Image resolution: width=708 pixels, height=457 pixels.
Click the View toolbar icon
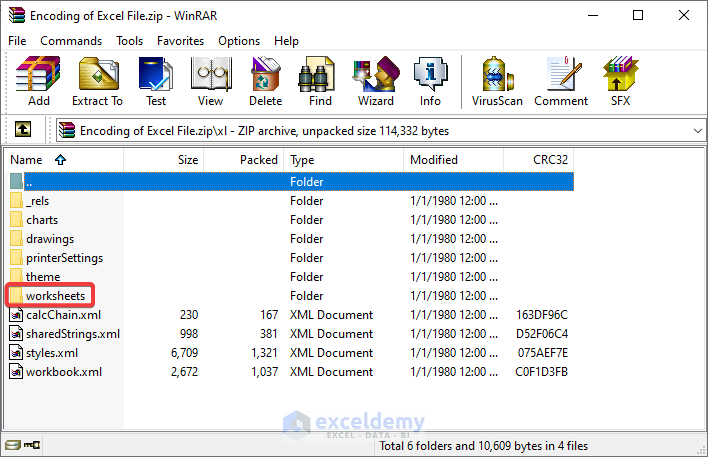[x=210, y=82]
